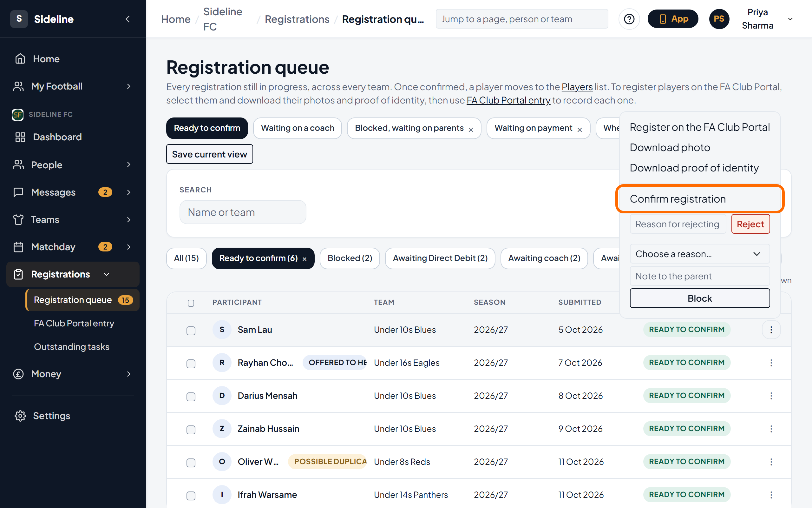This screenshot has width=812, height=508.
Task: Tick the checkbox for Zainab Hussain
Action: [x=191, y=430]
